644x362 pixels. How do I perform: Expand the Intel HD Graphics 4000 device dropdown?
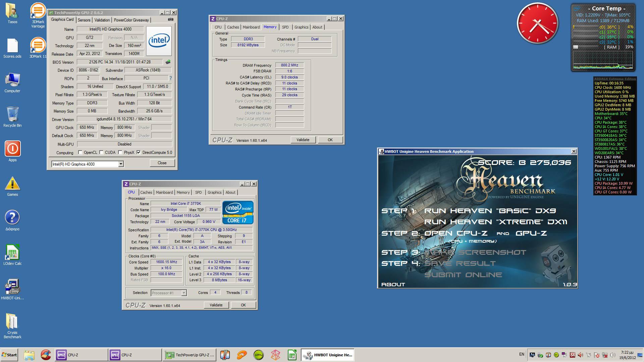(x=121, y=164)
